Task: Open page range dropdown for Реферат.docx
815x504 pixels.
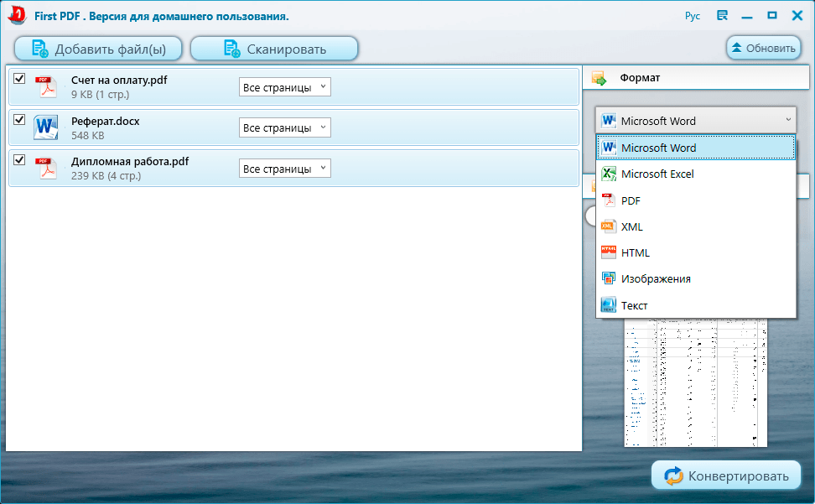Action: click(285, 127)
